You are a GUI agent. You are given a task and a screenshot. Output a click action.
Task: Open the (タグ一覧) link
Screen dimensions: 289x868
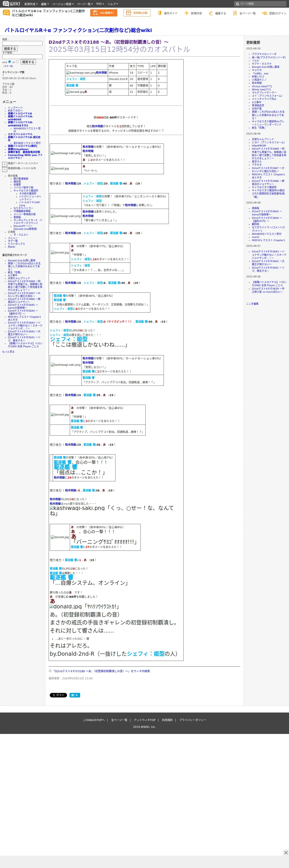(x=8, y=66)
